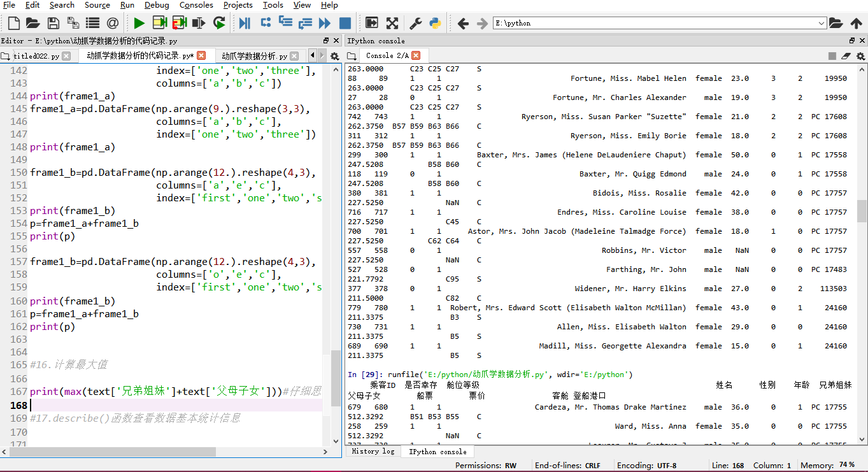This screenshot has width=868, height=472.
Task: Go up to parent directory arrow
Action: click(856, 24)
